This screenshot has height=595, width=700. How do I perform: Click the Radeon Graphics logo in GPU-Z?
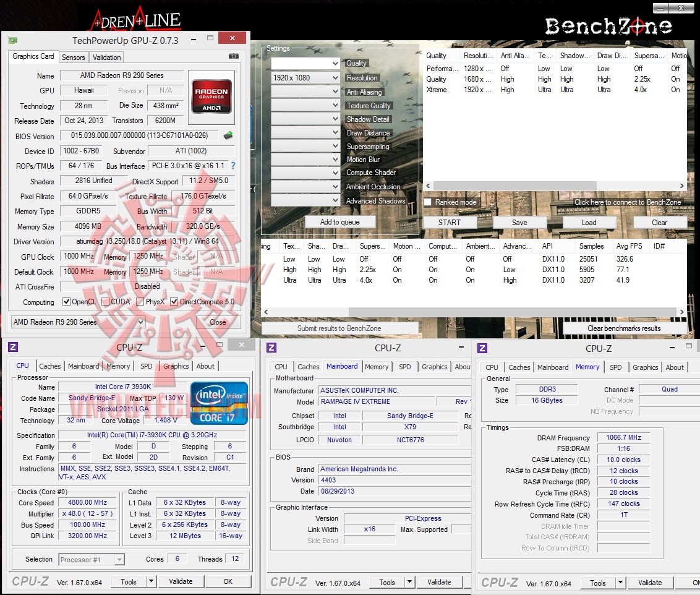click(211, 96)
